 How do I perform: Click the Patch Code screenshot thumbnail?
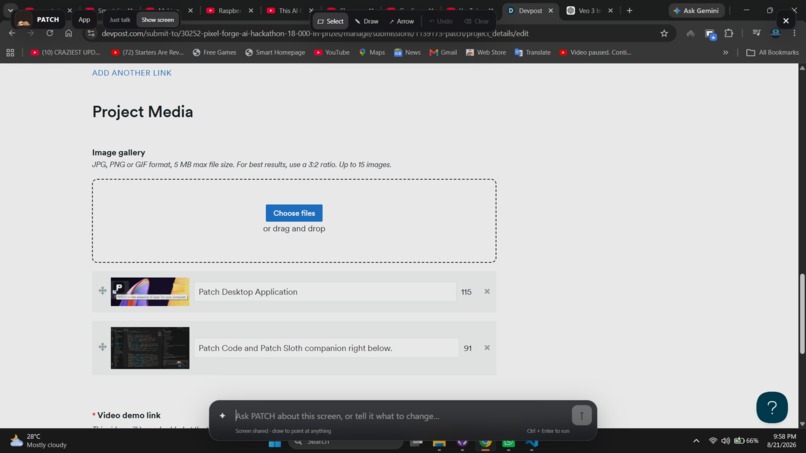(150, 348)
